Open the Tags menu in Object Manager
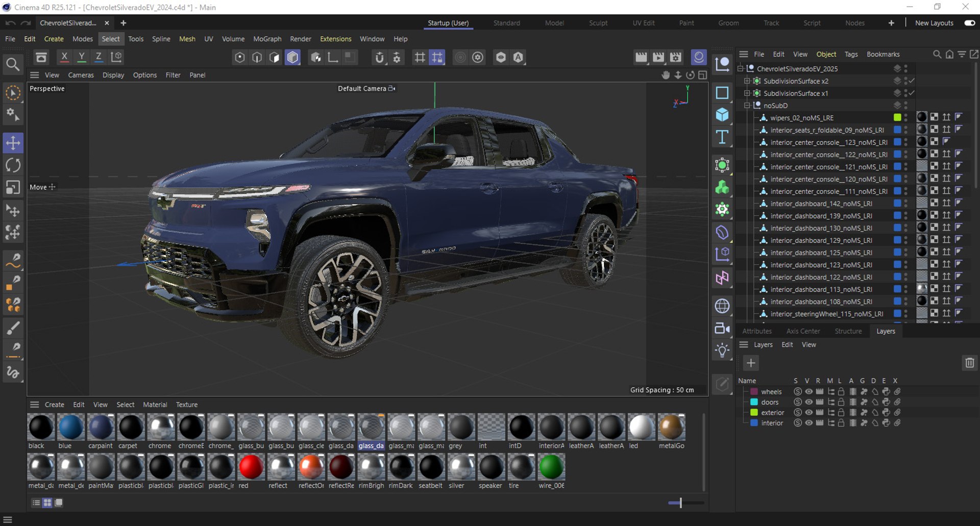Viewport: 980px width, 526px height. (x=851, y=54)
